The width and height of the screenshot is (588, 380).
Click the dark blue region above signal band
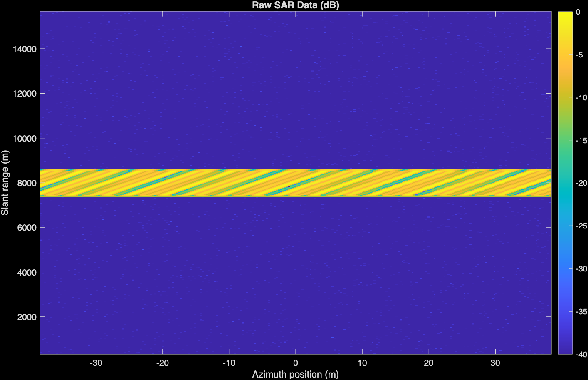(x=295, y=92)
